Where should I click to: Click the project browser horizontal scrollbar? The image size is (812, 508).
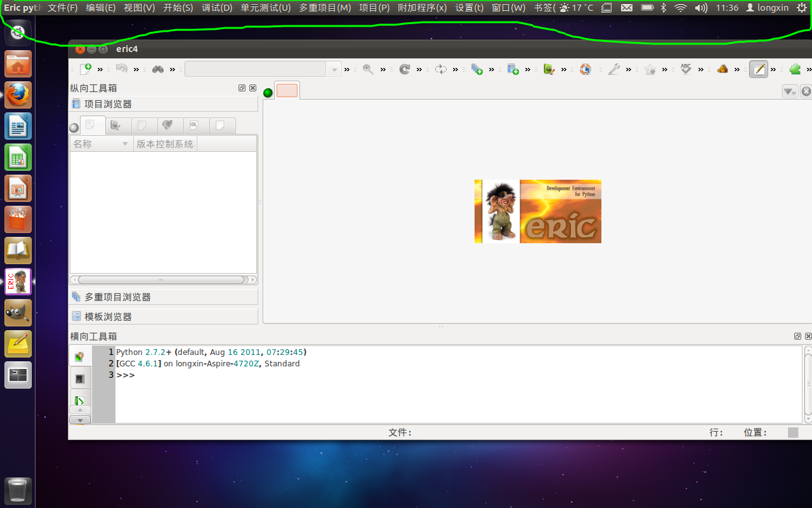click(x=161, y=279)
